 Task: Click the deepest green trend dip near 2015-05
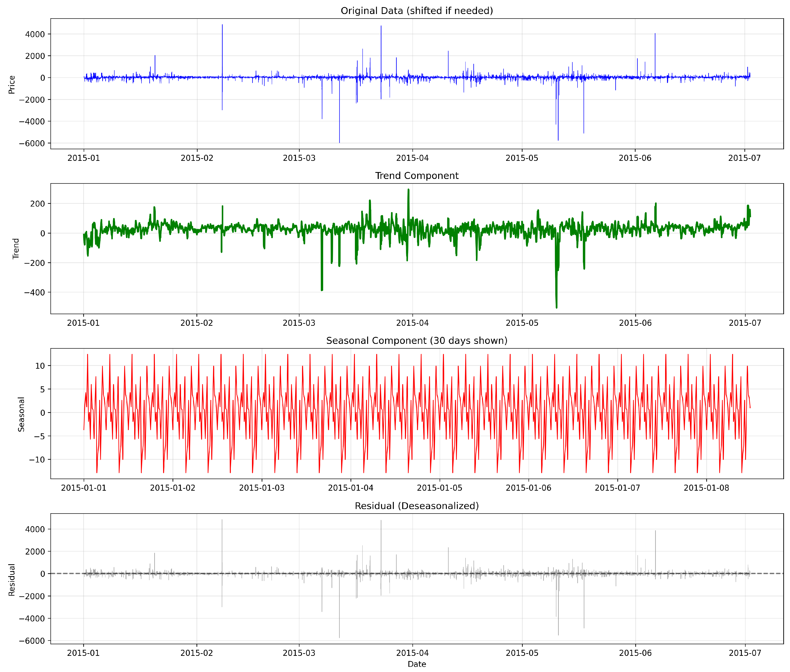click(556, 305)
